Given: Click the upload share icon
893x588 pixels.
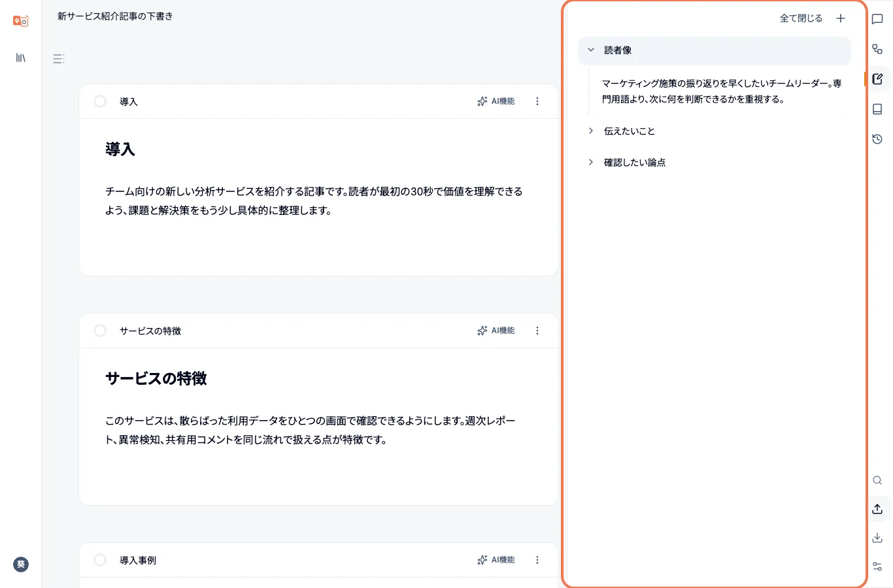Looking at the screenshot, I should [877, 509].
